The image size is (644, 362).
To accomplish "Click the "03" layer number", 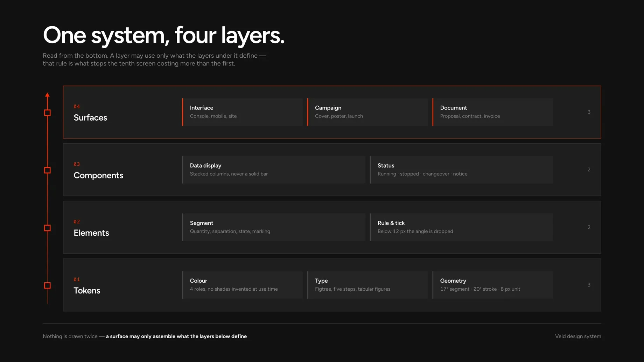I will tap(77, 164).
